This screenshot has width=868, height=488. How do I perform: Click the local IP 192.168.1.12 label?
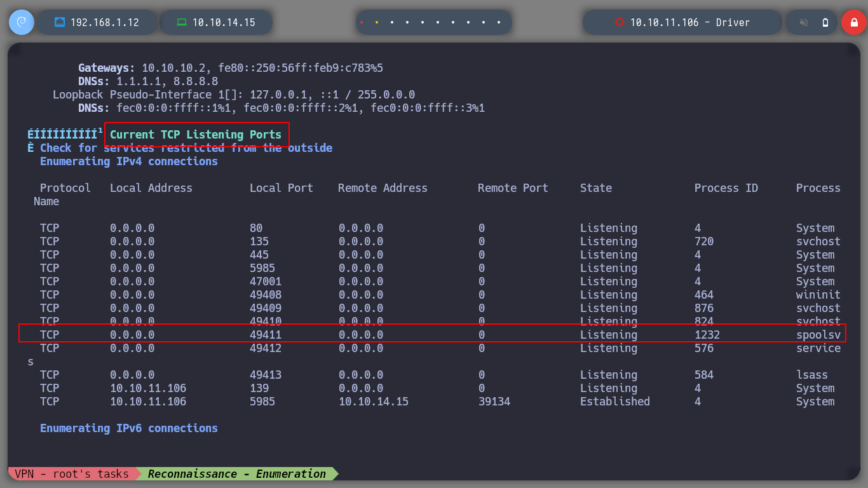coord(105,22)
